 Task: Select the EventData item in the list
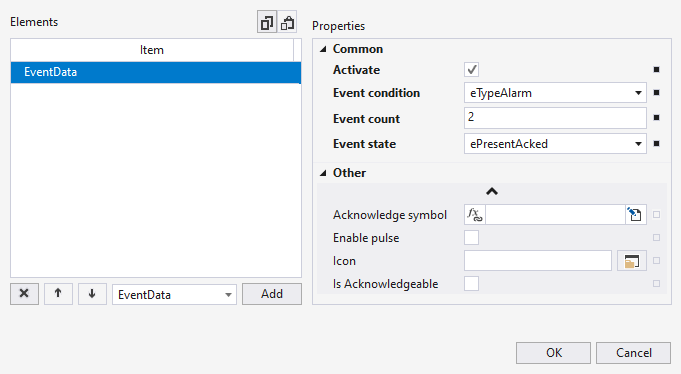point(156,72)
